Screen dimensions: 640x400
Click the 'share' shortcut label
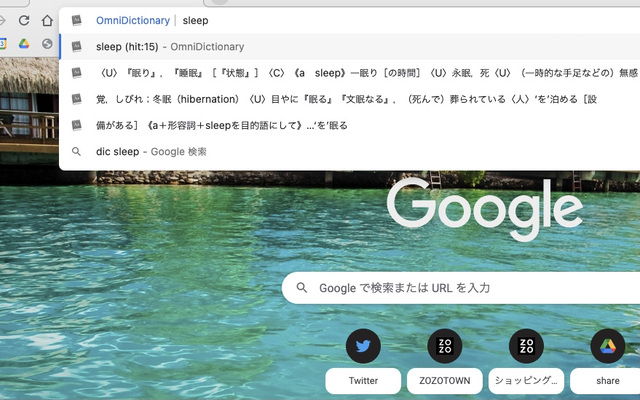click(x=605, y=380)
